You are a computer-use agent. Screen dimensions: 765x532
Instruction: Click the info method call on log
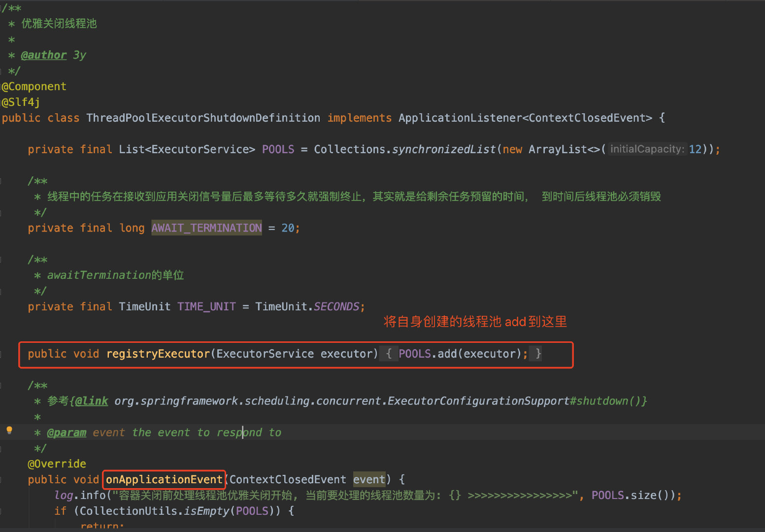click(93, 495)
